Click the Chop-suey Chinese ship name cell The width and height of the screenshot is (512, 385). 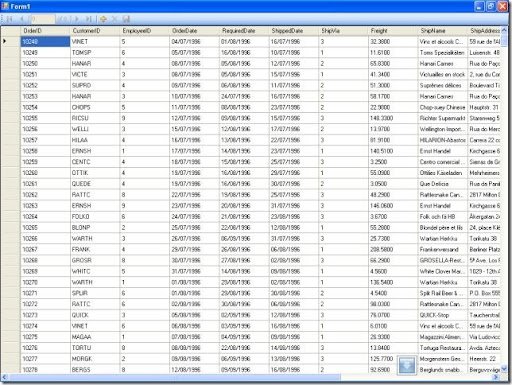[x=443, y=107]
